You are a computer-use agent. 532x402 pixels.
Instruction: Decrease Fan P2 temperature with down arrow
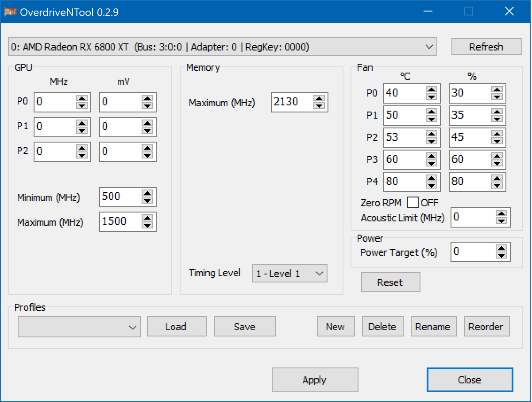point(432,141)
